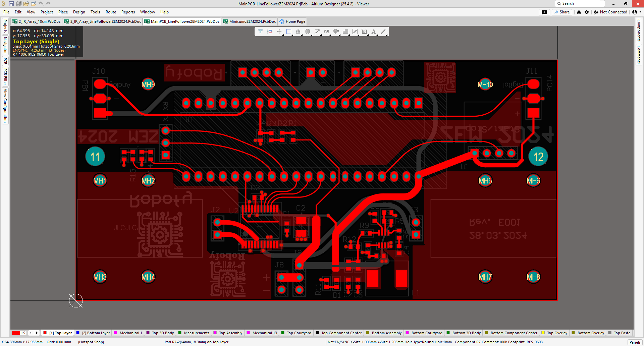Open the Panels button
This screenshot has width=644, height=346.
click(x=635, y=342)
